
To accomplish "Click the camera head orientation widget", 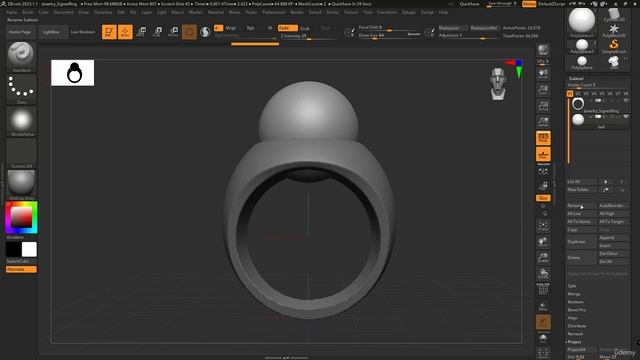I will pyautogui.click(x=498, y=84).
